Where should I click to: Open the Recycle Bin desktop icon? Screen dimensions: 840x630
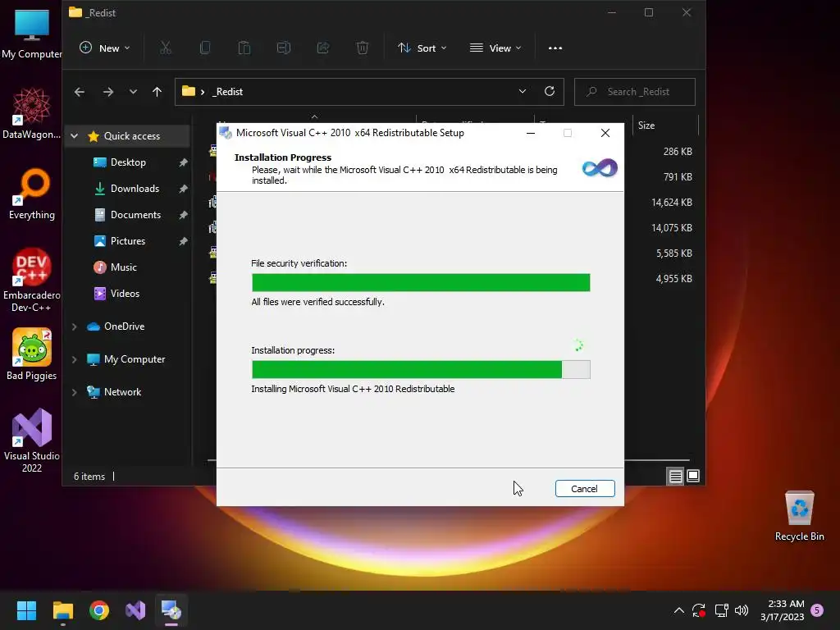click(799, 516)
